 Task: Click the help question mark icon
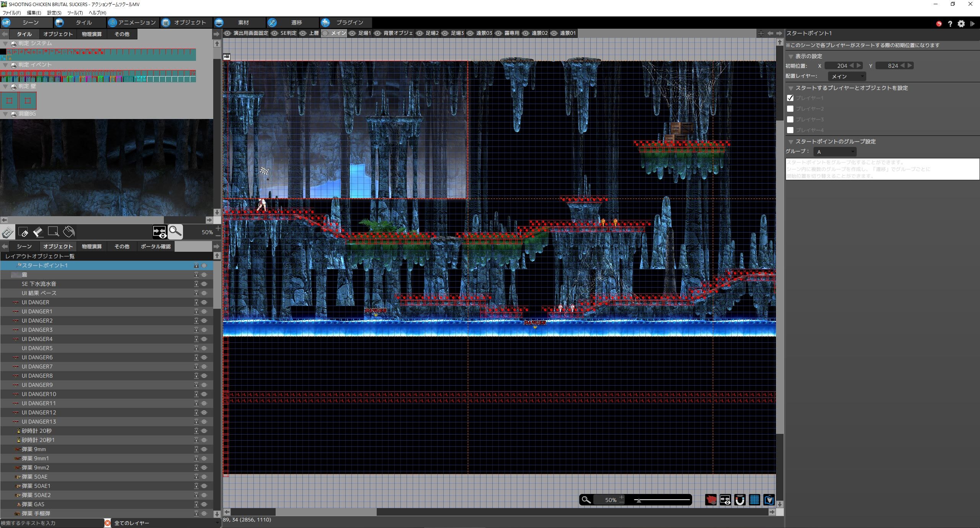click(950, 24)
